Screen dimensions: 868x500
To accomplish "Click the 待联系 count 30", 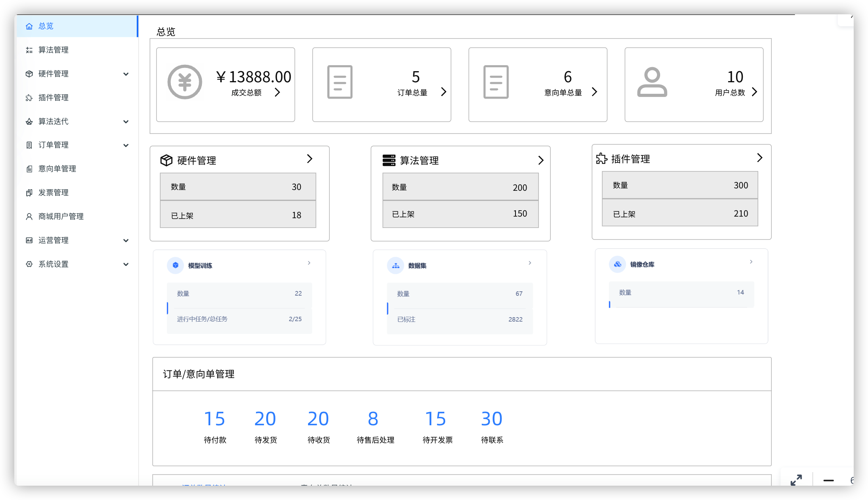I will (x=492, y=419).
